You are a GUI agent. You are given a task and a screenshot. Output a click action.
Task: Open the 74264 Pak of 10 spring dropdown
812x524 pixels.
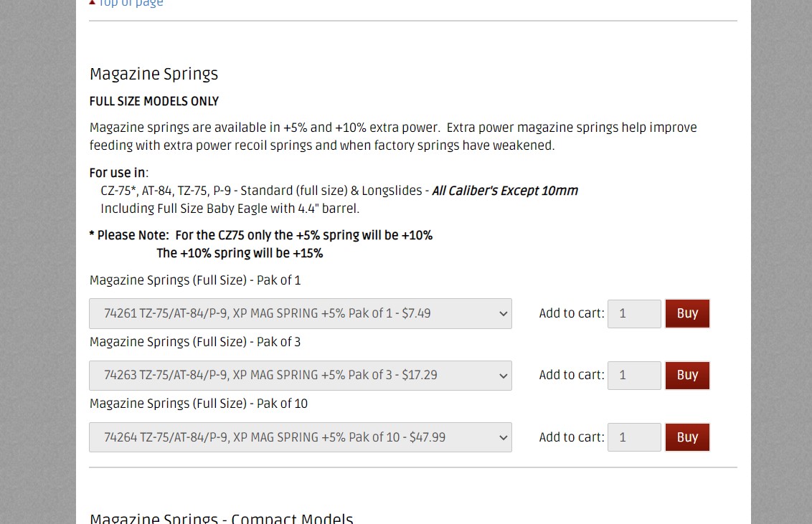click(301, 437)
